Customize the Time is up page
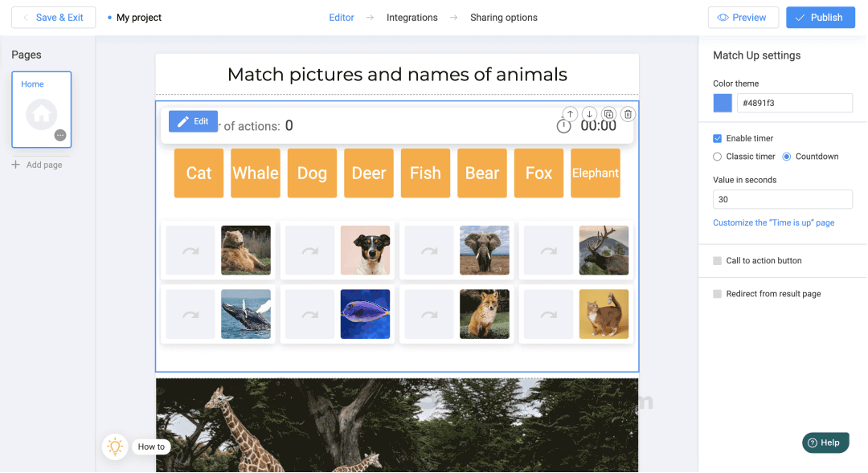 tap(774, 222)
